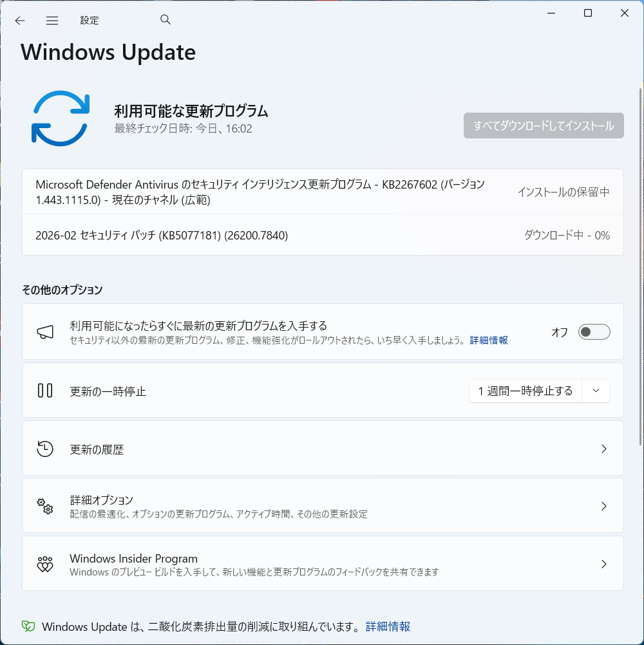The width and height of the screenshot is (644, 645).
Task: Click the Windows Insider hearts icon
Action: point(45,564)
